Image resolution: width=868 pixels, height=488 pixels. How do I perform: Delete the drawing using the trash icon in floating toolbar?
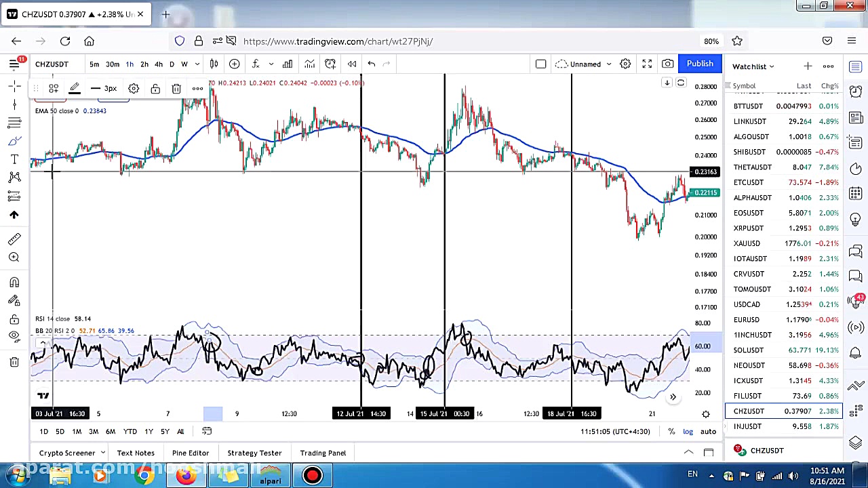click(176, 89)
